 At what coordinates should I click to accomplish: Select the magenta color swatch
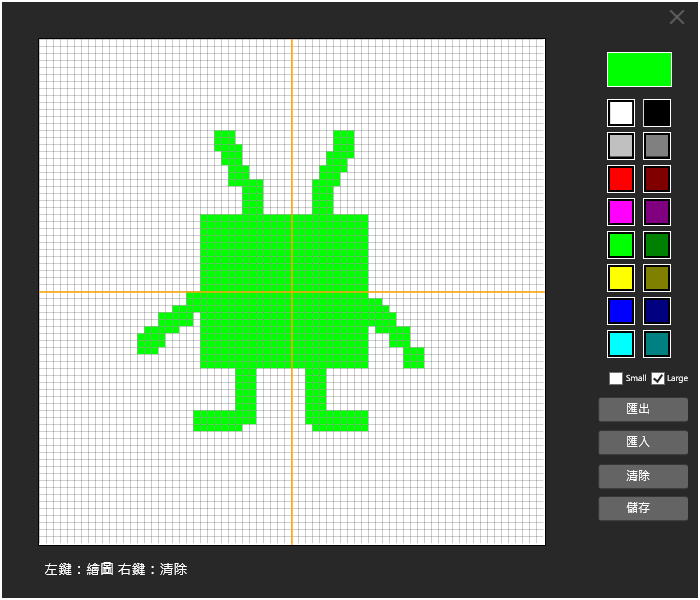[x=621, y=212]
